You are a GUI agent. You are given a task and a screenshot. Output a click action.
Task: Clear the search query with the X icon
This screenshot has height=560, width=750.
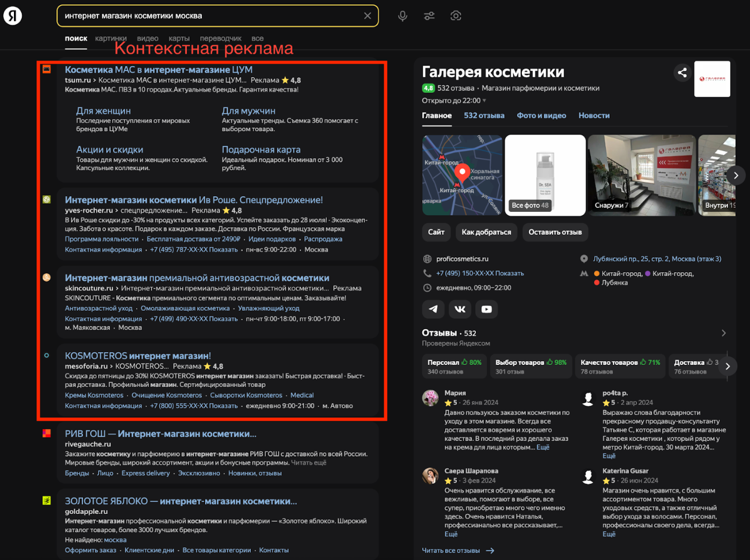(367, 16)
